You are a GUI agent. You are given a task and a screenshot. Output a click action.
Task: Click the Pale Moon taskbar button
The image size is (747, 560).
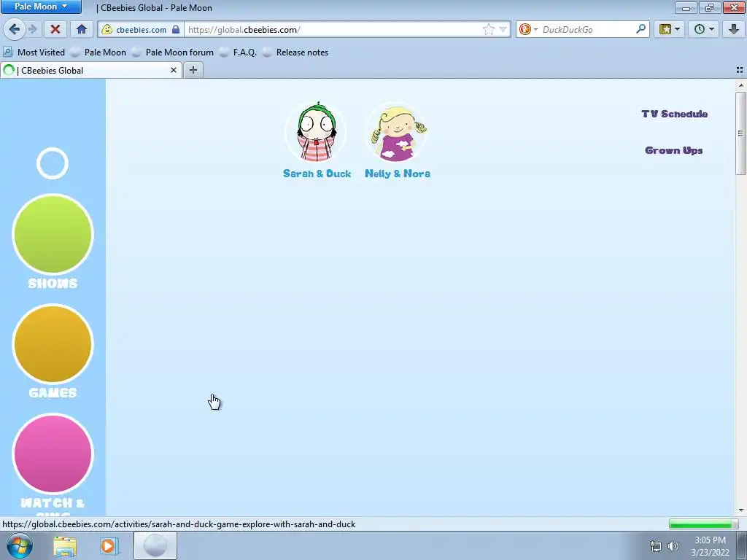pyautogui.click(x=155, y=545)
